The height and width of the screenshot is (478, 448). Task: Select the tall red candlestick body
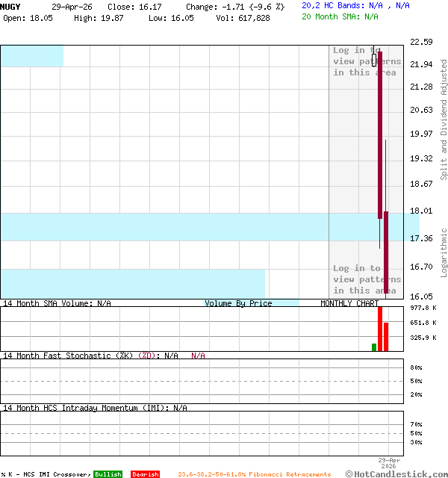click(x=380, y=134)
